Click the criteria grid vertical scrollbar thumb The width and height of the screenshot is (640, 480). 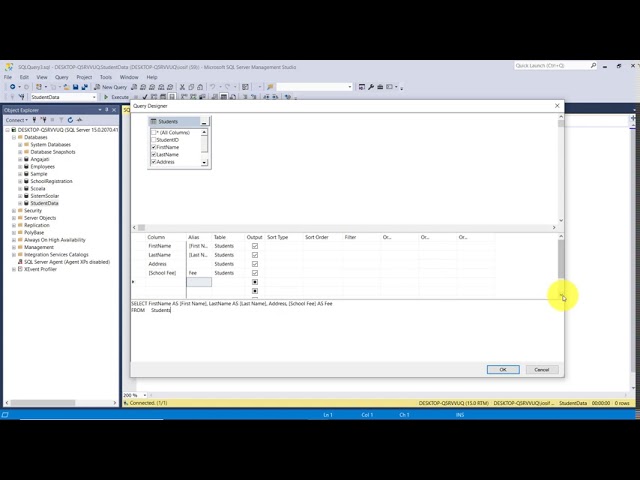click(x=561, y=258)
